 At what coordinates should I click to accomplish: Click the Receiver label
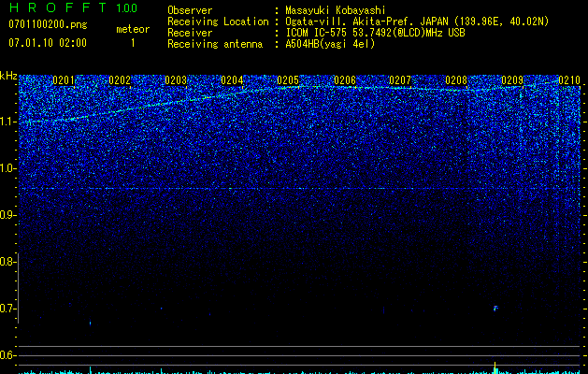pyautogui.click(x=190, y=33)
